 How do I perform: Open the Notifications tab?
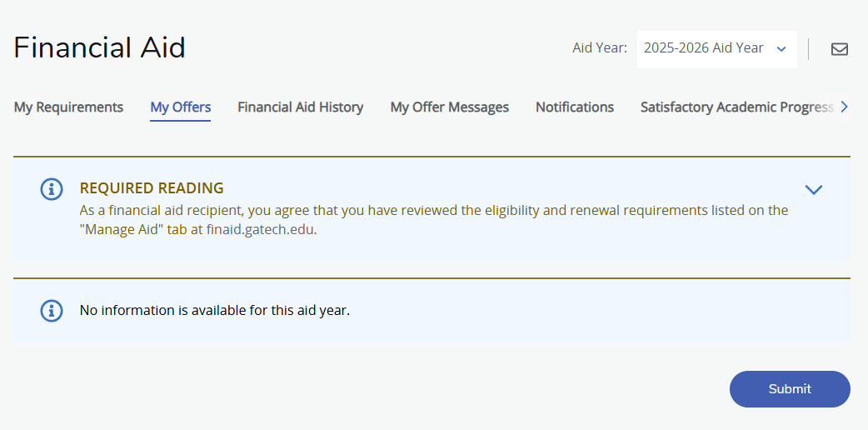point(575,107)
